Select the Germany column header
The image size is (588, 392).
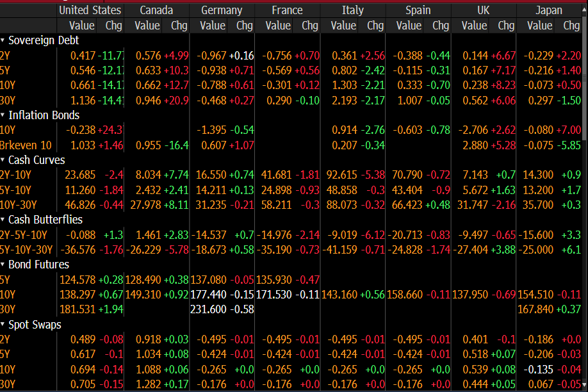(222, 10)
